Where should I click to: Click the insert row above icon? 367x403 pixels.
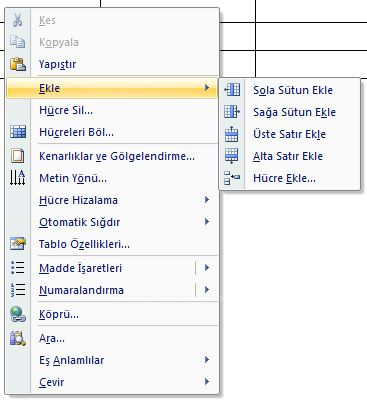(232, 134)
